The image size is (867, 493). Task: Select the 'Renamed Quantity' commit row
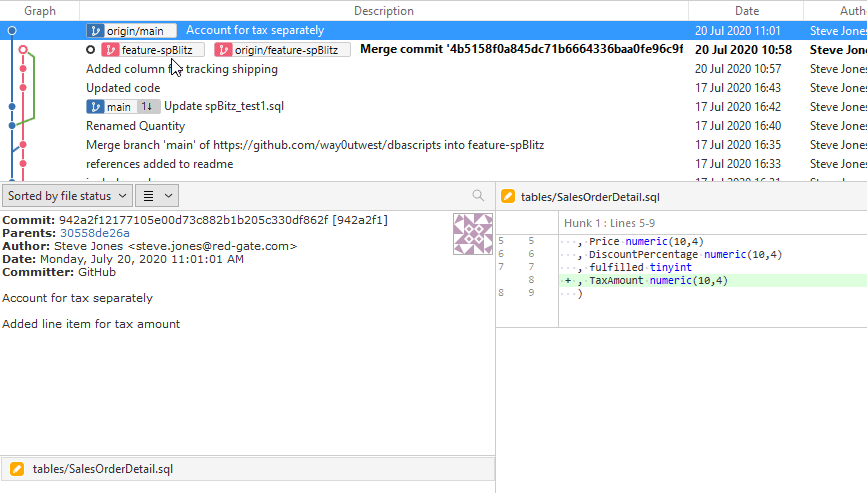click(x=135, y=126)
